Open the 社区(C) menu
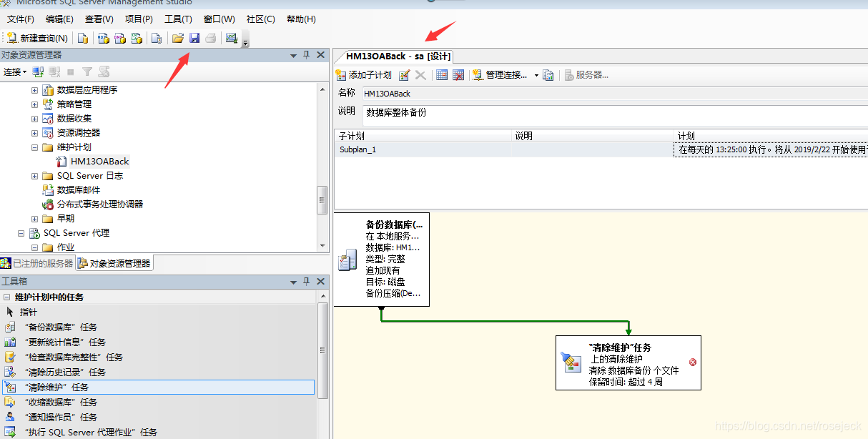Screen dimensions: 868x439 click(x=260, y=19)
